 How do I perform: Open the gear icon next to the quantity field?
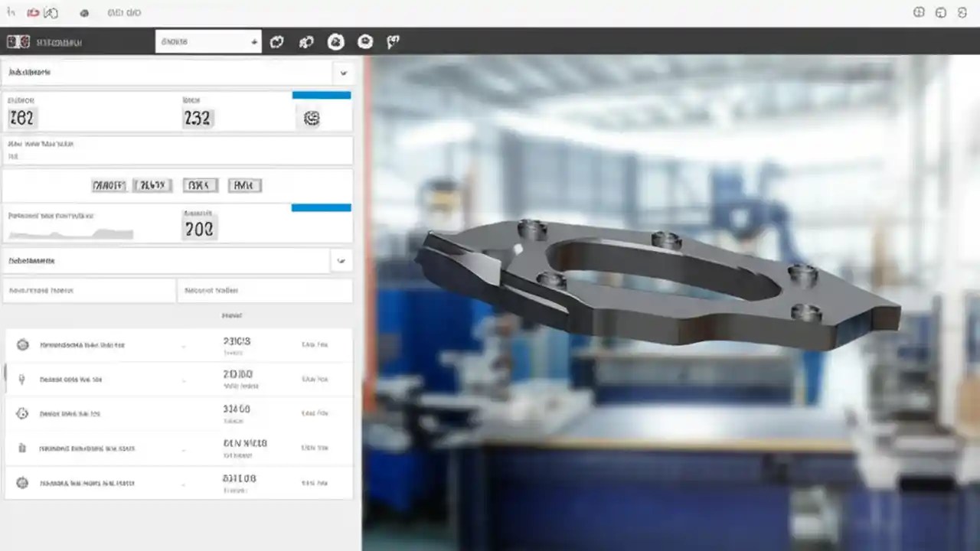click(312, 117)
